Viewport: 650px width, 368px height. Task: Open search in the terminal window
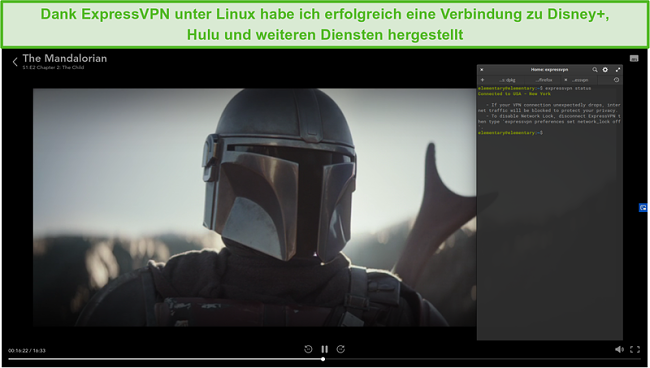point(595,70)
